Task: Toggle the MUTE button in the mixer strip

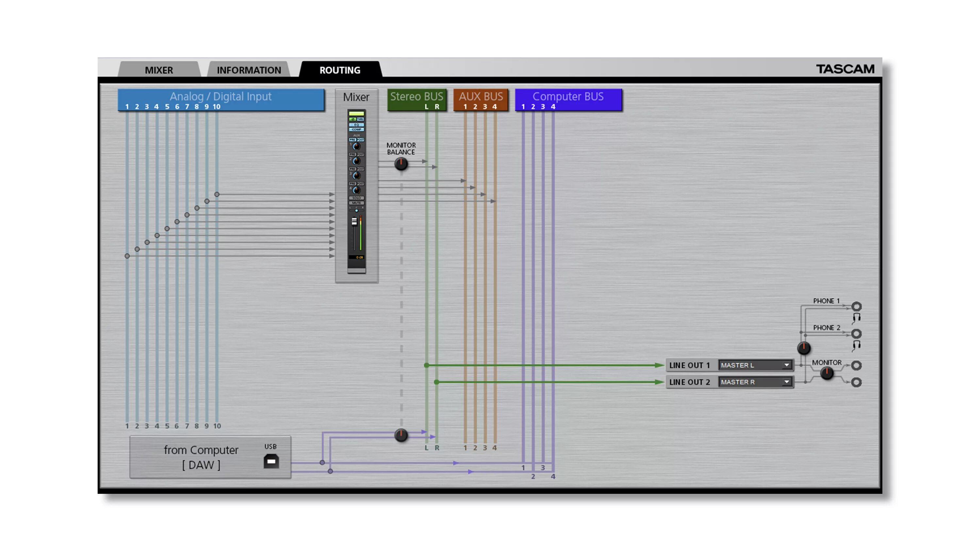Action: click(x=356, y=203)
